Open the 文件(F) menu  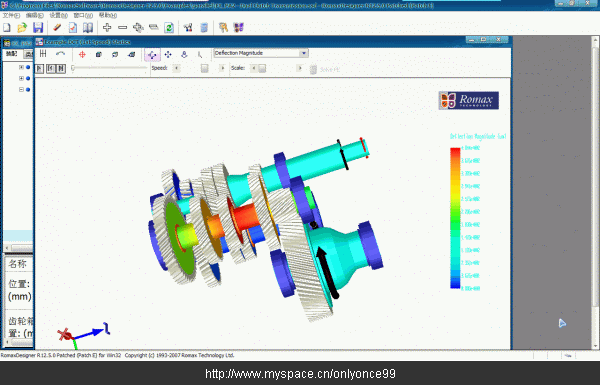pos(11,15)
